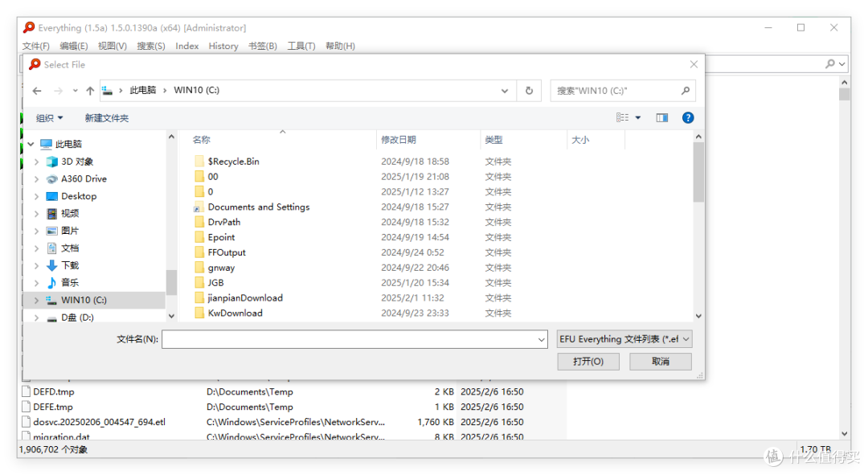The height and width of the screenshot is (475, 868).
Task: Sort by the 大小 column header
Action: click(x=580, y=140)
